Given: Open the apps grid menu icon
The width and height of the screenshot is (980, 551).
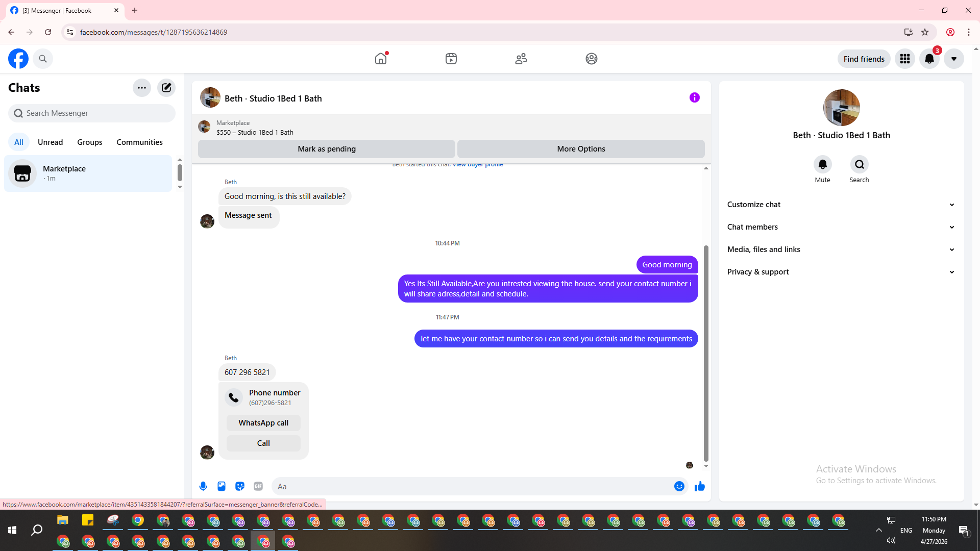Looking at the screenshot, I should 905,59.
